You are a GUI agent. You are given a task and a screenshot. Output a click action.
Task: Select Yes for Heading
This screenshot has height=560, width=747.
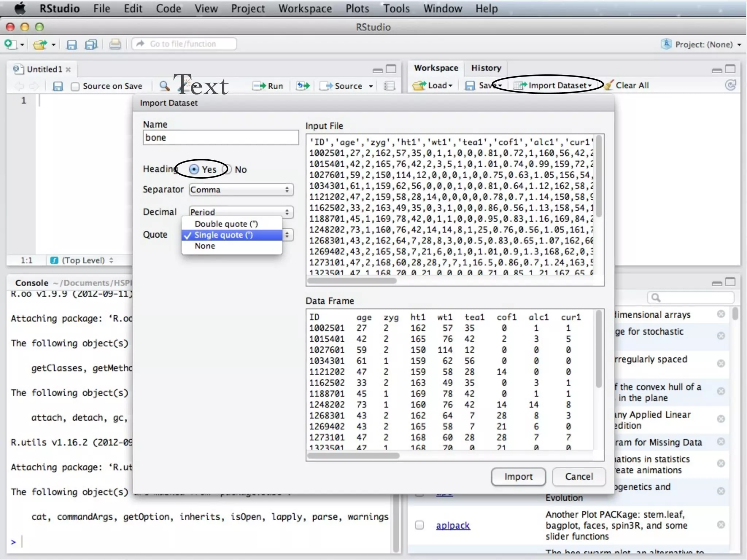[x=194, y=169]
